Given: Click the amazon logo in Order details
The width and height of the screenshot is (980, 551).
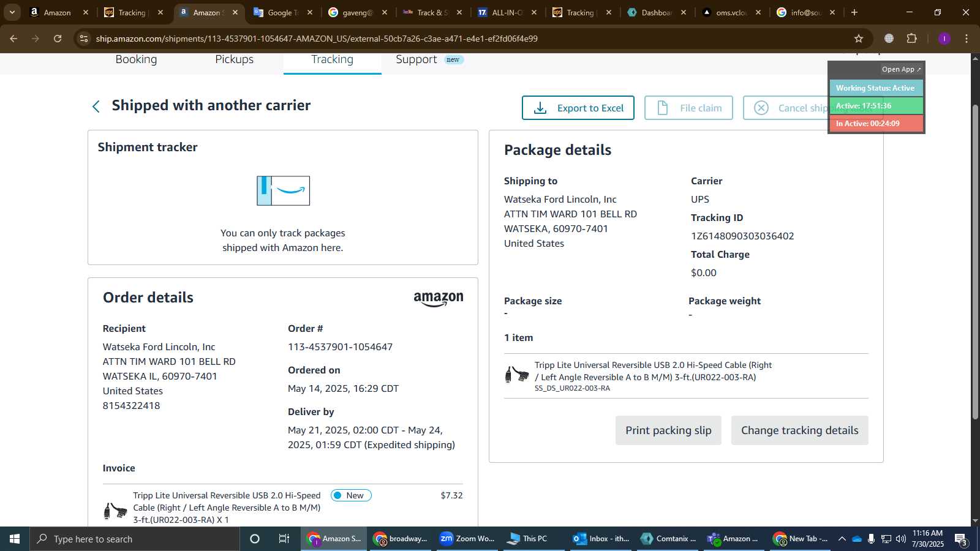Looking at the screenshot, I should 439,299.
